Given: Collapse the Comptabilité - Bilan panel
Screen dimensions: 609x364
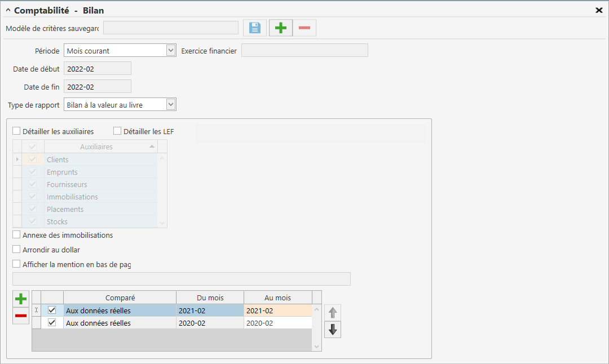Looking at the screenshot, I should tap(8, 11).
